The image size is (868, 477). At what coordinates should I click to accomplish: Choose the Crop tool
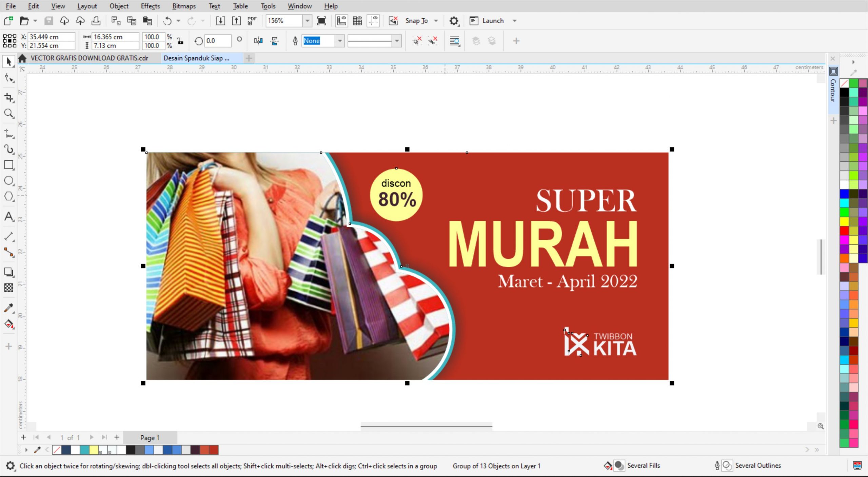click(x=9, y=98)
